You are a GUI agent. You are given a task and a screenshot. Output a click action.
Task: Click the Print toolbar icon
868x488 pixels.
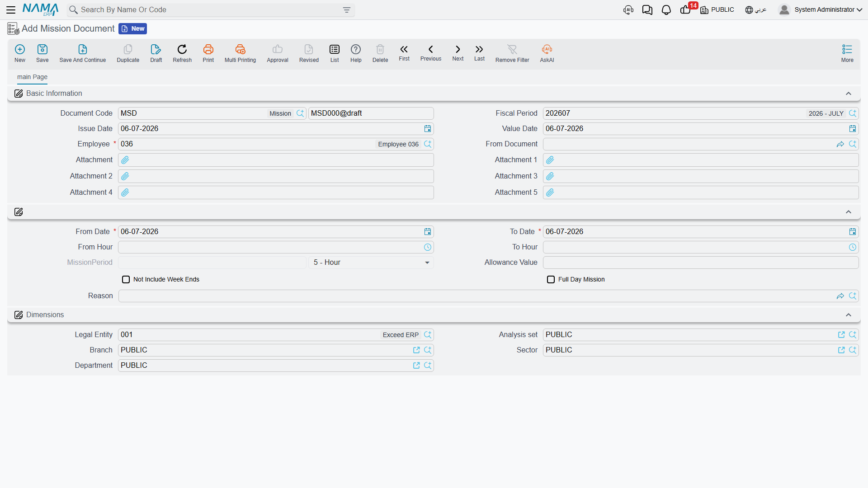[x=208, y=49]
